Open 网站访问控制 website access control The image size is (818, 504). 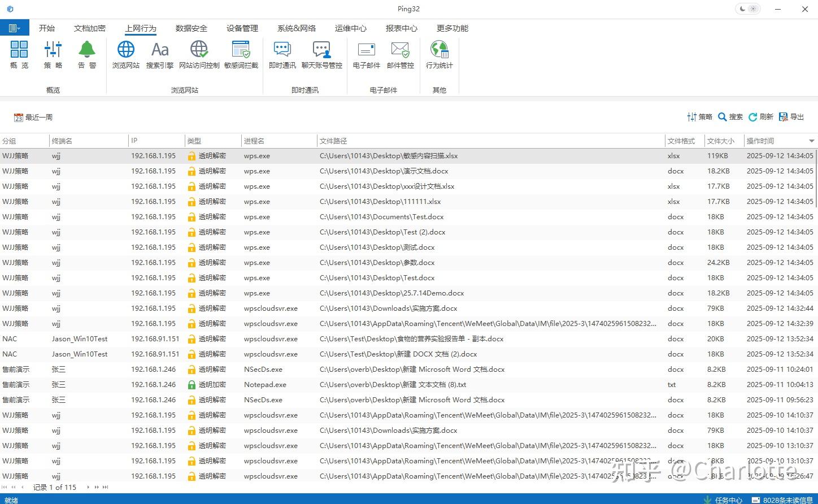(199, 55)
